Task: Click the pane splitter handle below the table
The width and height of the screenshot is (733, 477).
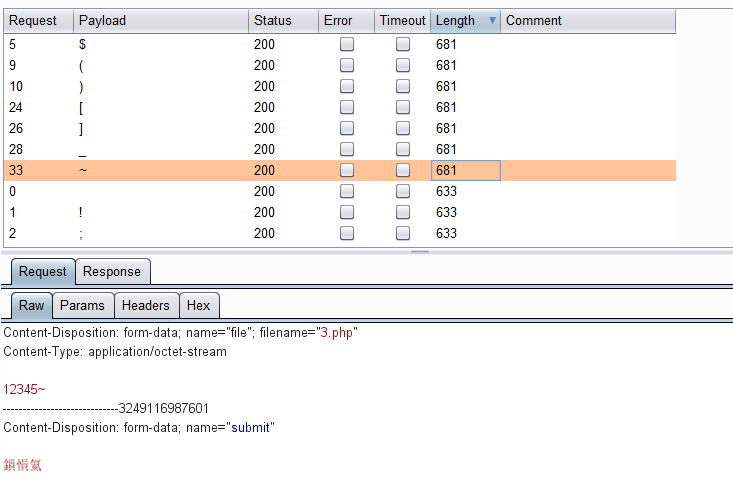Action: click(x=420, y=252)
